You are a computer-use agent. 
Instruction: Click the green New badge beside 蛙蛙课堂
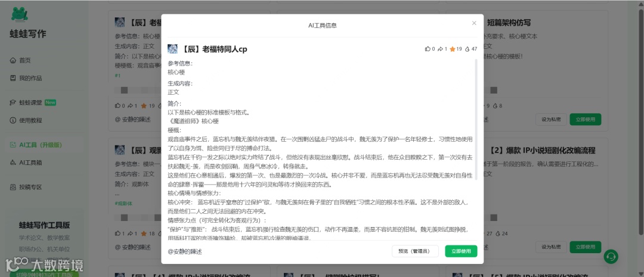pos(51,102)
